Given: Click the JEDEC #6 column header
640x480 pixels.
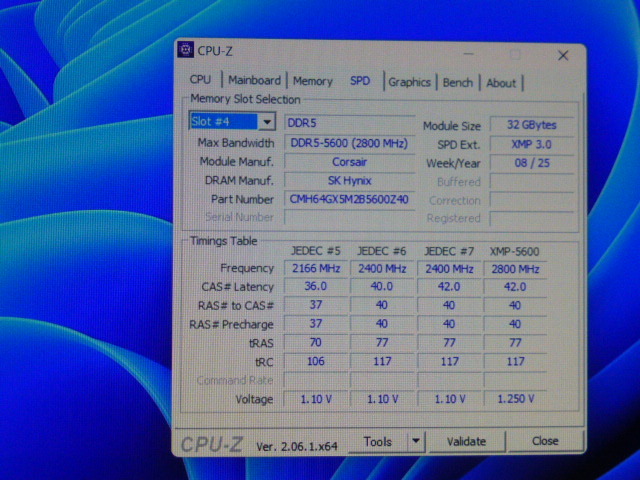Looking at the screenshot, I should click(382, 251).
